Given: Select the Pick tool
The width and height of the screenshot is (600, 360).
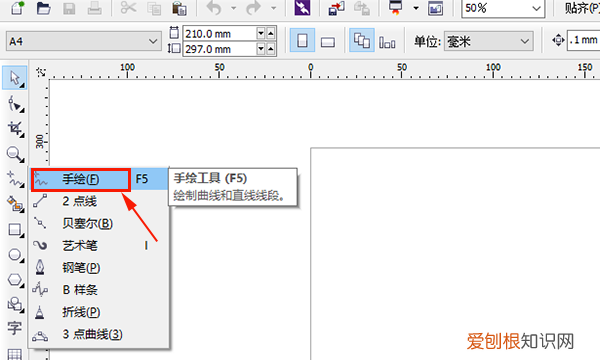Looking at the screenshot, I should [x=15, y=78].
